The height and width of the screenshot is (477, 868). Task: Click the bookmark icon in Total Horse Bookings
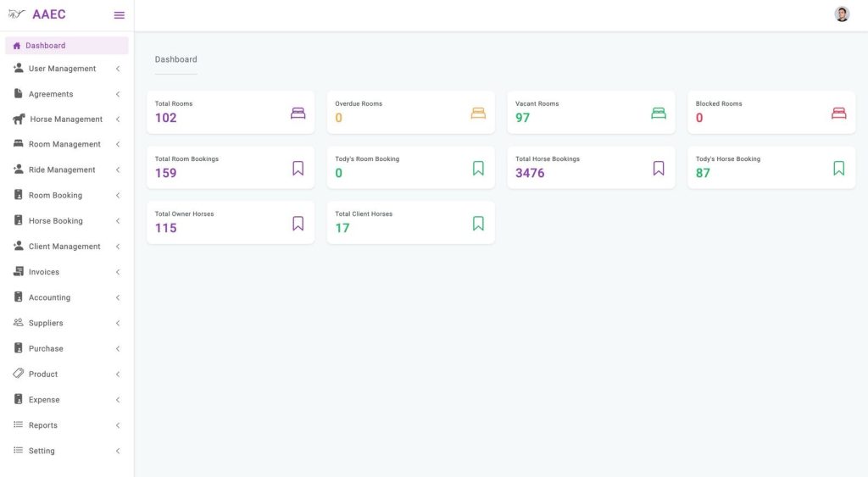pyautogui.click(x=658, y=169)
